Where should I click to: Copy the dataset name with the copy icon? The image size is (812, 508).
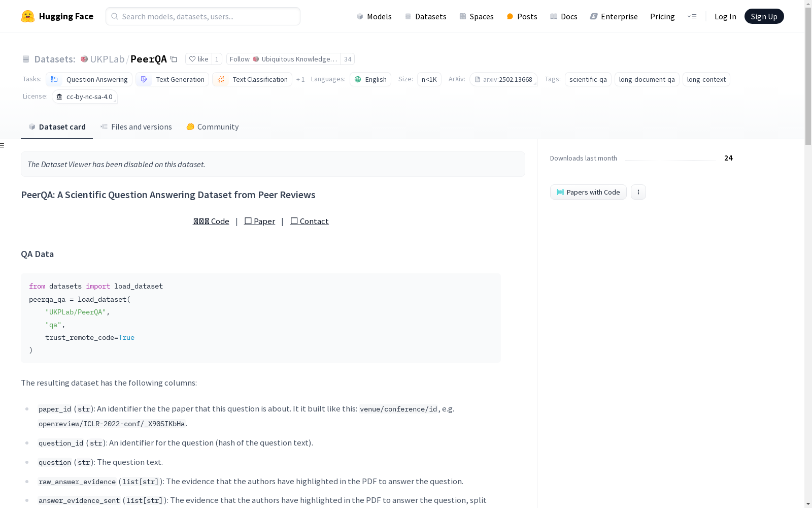pos(174,59)
